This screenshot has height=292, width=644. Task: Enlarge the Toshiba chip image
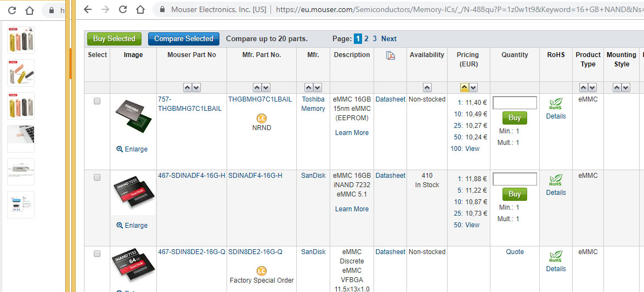point(132,149)
